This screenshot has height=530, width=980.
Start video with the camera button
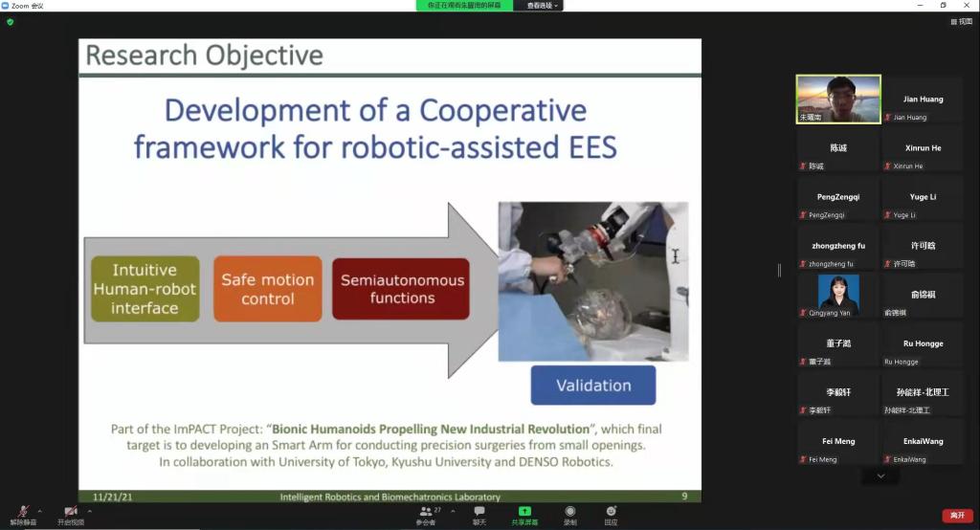(x=71, y=513)
